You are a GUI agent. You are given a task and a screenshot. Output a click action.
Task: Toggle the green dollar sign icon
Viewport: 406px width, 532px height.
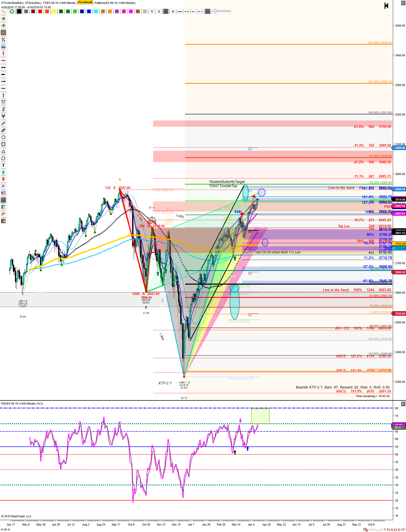click(x=3, y=200)
